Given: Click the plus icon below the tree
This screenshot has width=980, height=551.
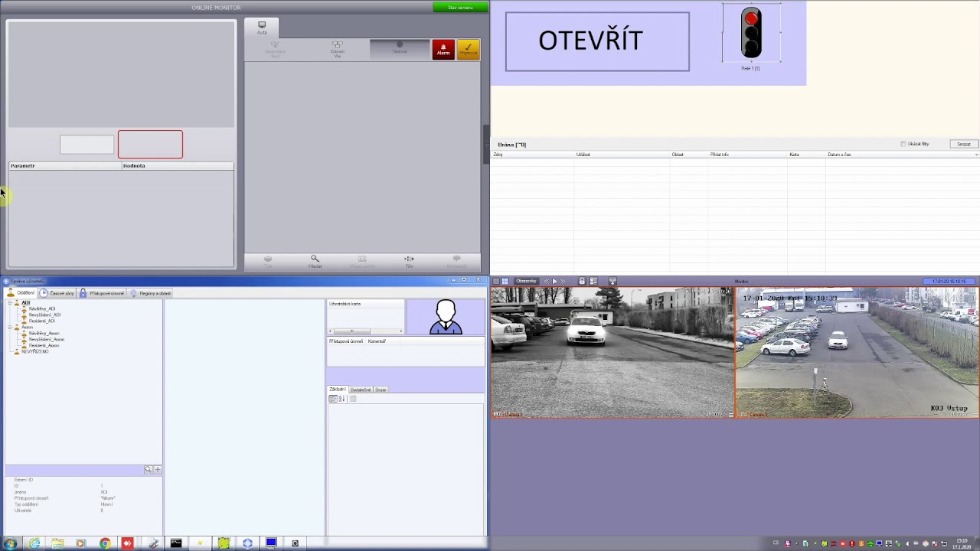Looking at the screenshot, I should coord(157,469).
